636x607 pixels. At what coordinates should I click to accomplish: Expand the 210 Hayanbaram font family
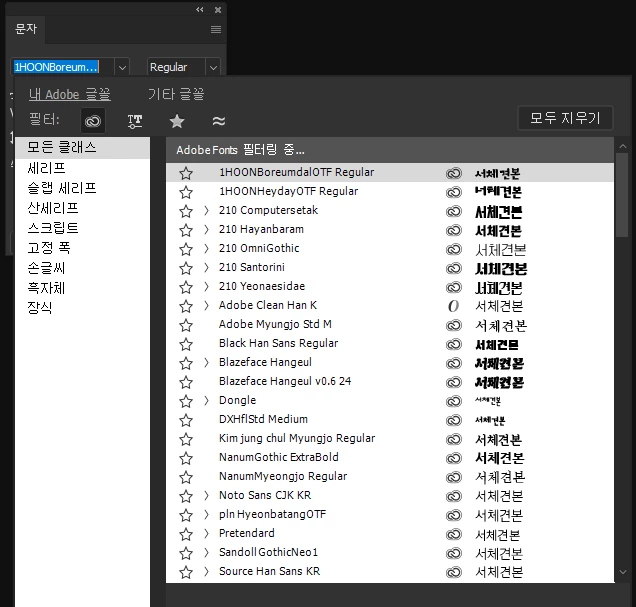(206, 230)
